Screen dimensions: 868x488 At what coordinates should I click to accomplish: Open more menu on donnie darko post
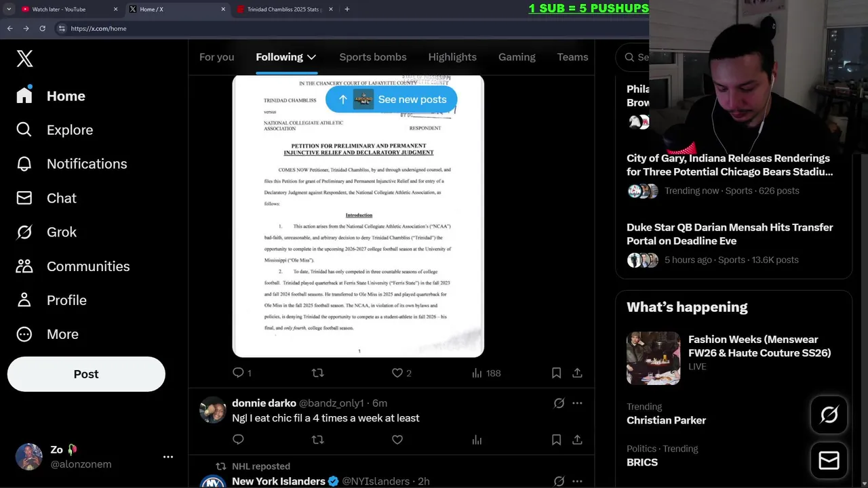pos(577,403)
